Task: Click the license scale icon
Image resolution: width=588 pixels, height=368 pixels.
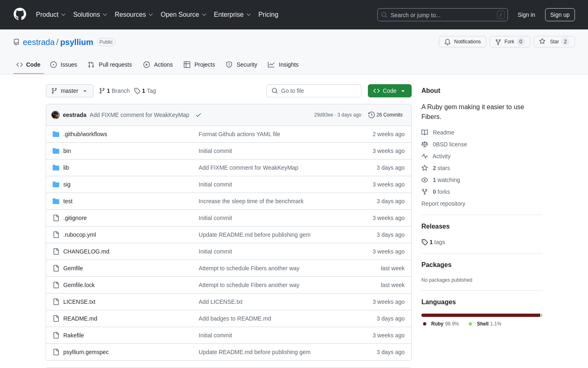Action: coord(425,144)
